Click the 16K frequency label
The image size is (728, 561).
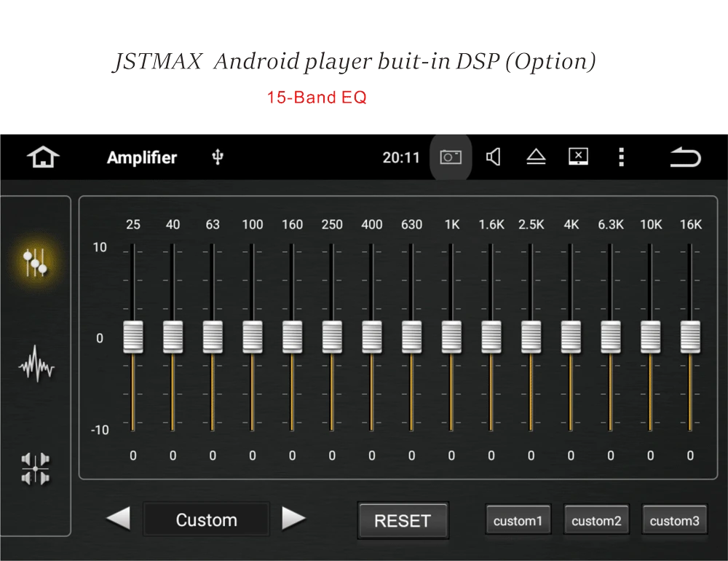click(691, 224)
